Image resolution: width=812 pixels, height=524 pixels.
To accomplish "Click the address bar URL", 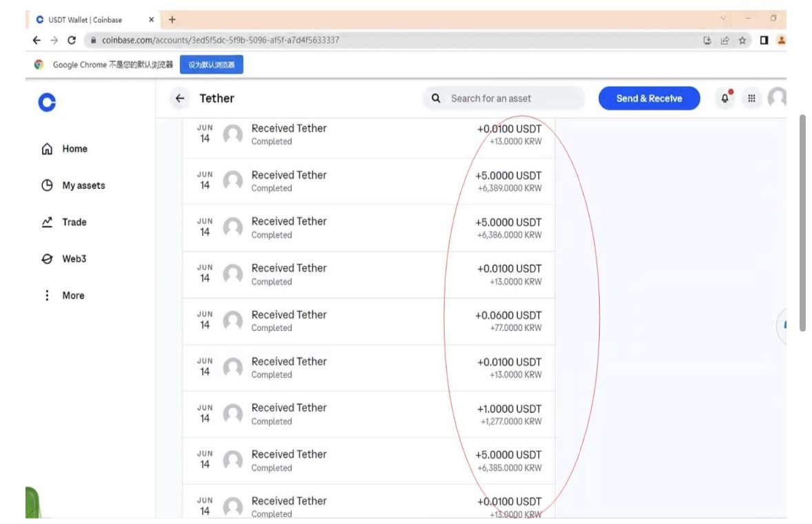I will 221,40.
